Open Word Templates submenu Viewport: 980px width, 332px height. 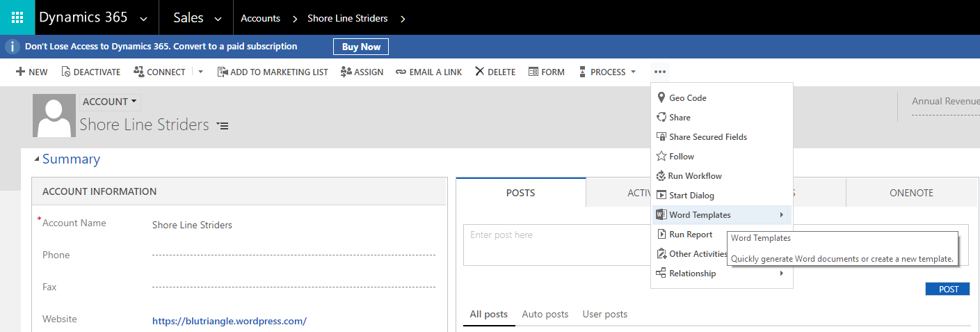700,215
